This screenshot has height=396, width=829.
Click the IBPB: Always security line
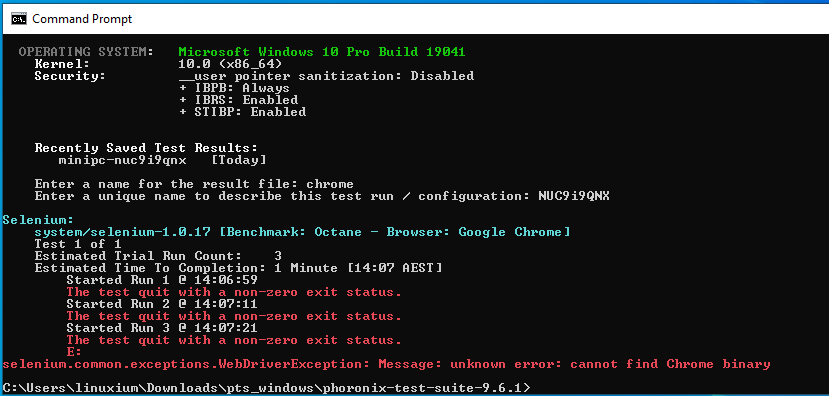point(234,88)
